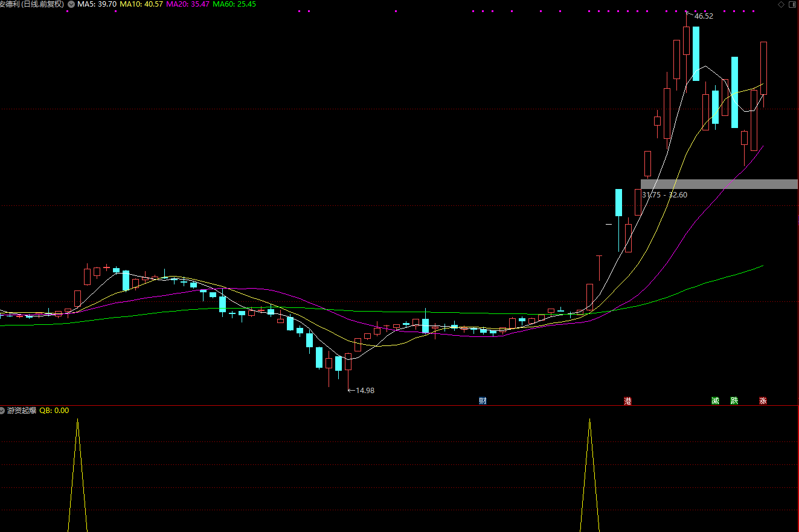Open the 财 financial event marker
This screenshot has height=532, width=799.
tap(483, 401)
